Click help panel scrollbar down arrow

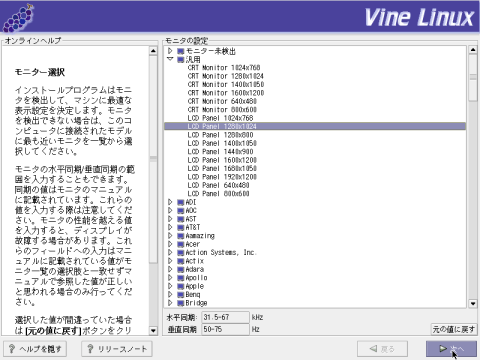[153, 331]
